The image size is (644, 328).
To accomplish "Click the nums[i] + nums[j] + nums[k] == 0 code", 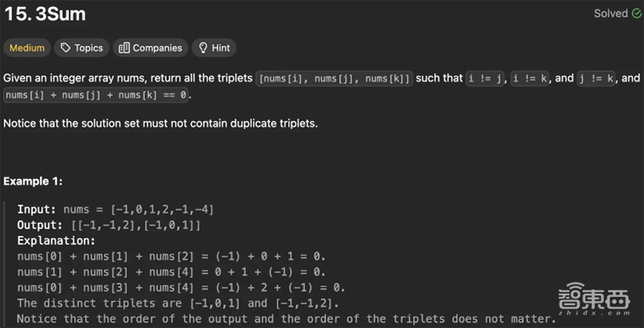I will point(97,95).
